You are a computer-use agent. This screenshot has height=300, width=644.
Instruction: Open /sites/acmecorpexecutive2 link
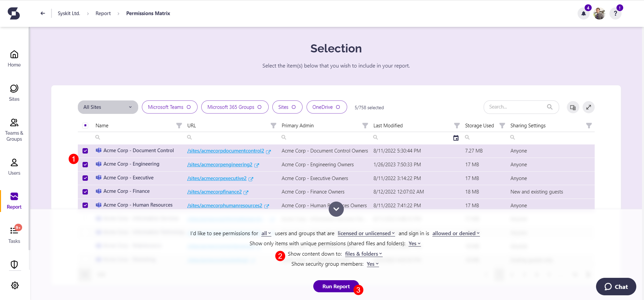217,178
